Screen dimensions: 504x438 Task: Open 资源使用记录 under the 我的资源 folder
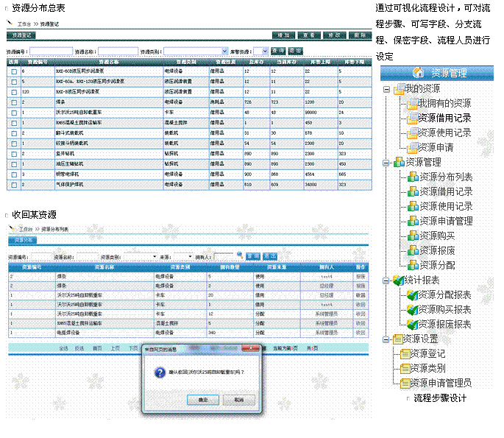[x=444, y=133]
